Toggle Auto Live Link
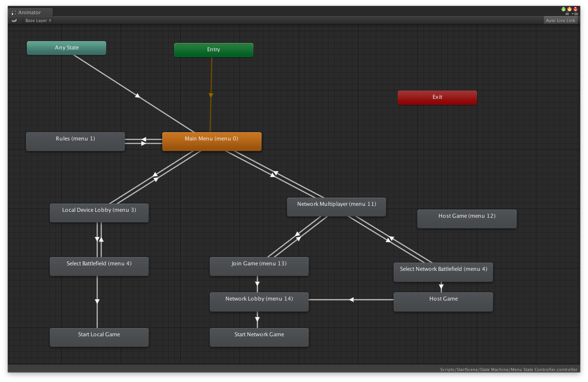Viewport: 588px width, 382px height. click(561, 21)
